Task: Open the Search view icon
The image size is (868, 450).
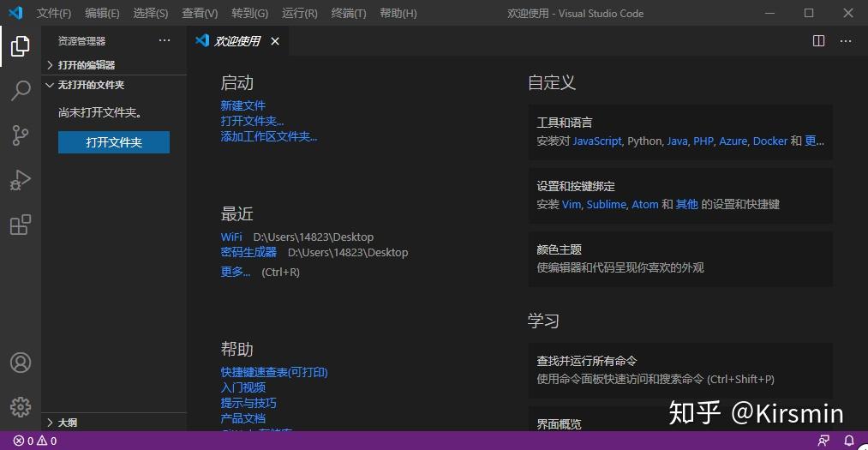Action: click(x=21, y=90)
